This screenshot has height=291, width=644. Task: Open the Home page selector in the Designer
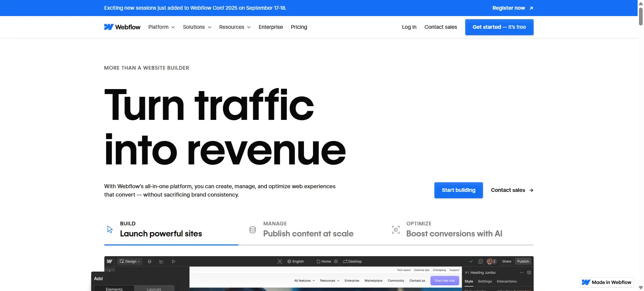tap(324, 262)
